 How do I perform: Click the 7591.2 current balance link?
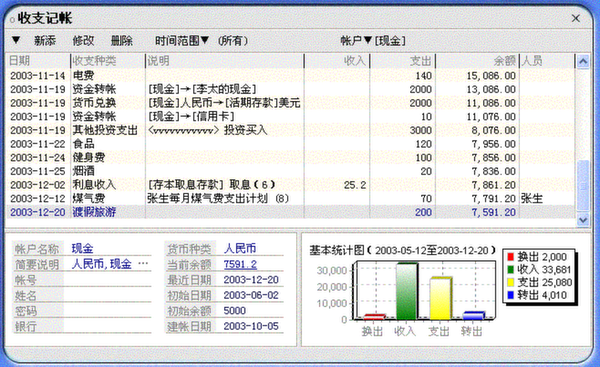(240, 264)
